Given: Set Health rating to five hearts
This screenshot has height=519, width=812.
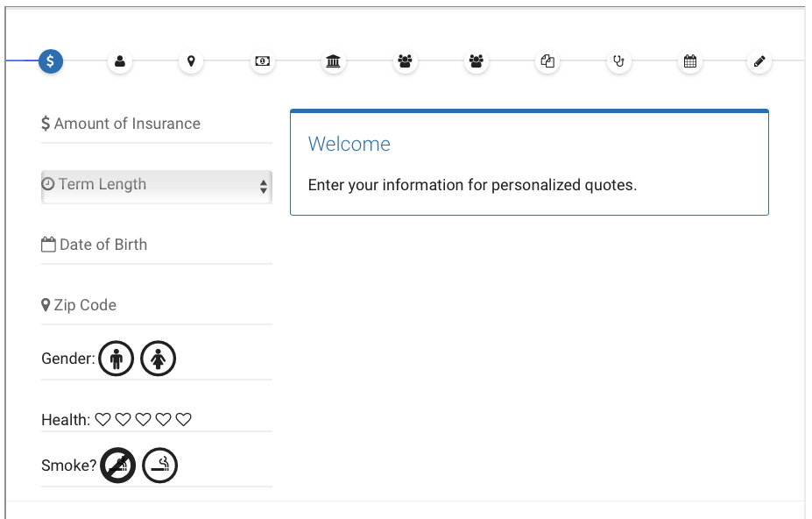Looking at the screenshot, I should 183,420.
